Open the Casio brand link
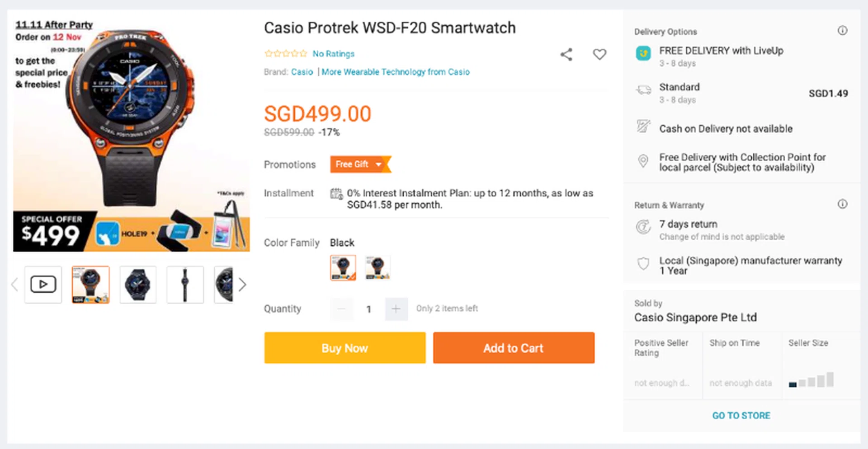The image size is (868, 449). [302, 72]
